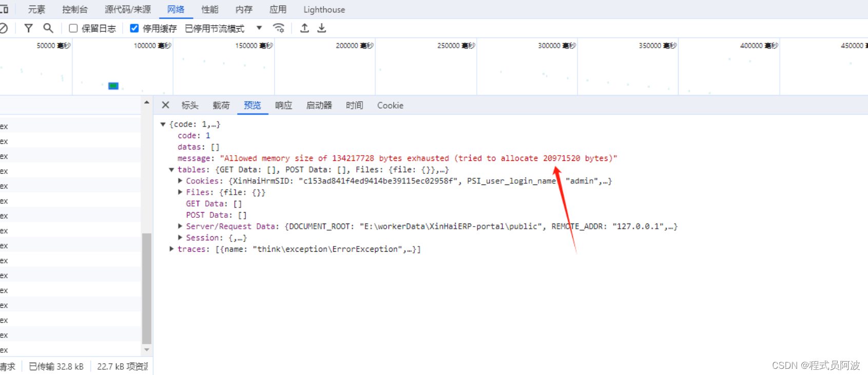Collapse the root {code: 1,…} object
The width and height of the screenshot is (868, 375).
[x=163, y=124]
